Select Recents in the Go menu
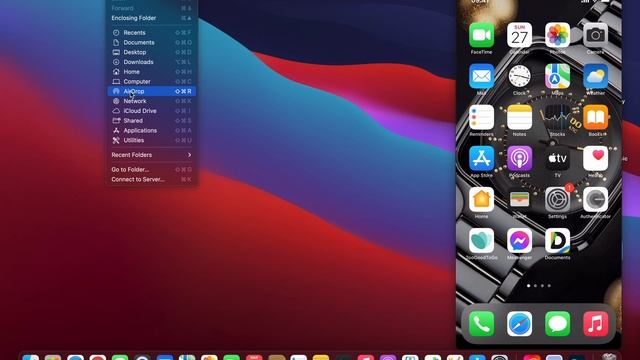Screen dimensions: 640x360 click(x=152, y=33)
